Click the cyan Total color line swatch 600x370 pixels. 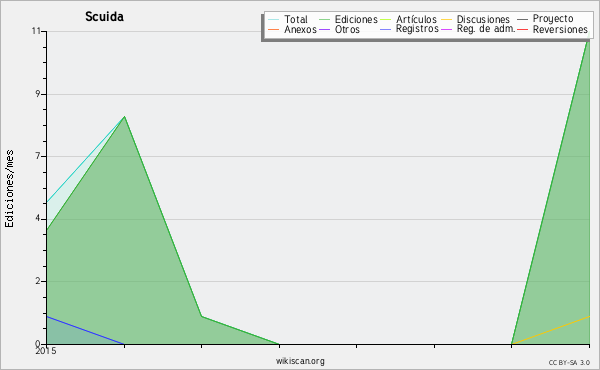[x=274, y=19]
